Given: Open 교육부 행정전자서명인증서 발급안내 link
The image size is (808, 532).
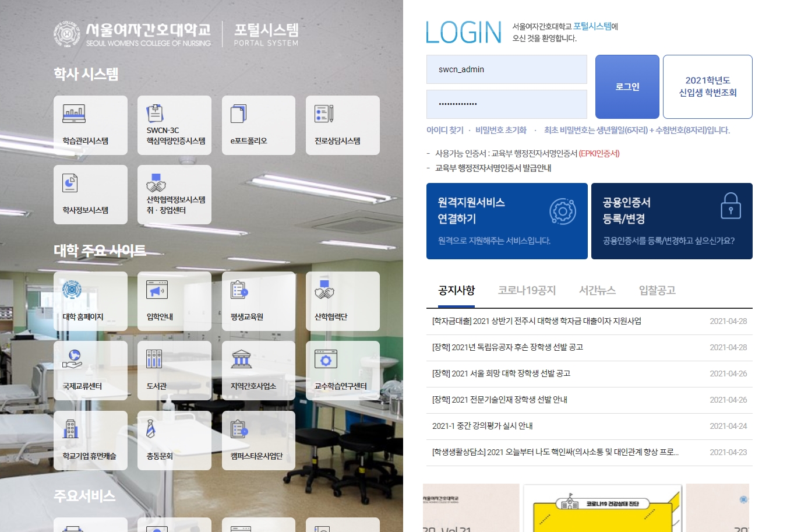Looking at the screenshot, I should [493, 168].
